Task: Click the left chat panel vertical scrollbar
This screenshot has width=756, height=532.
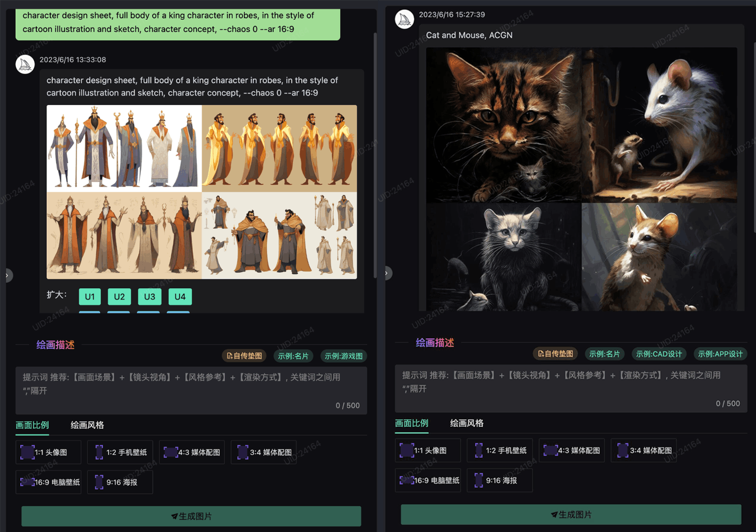Action: coord(375,155)
